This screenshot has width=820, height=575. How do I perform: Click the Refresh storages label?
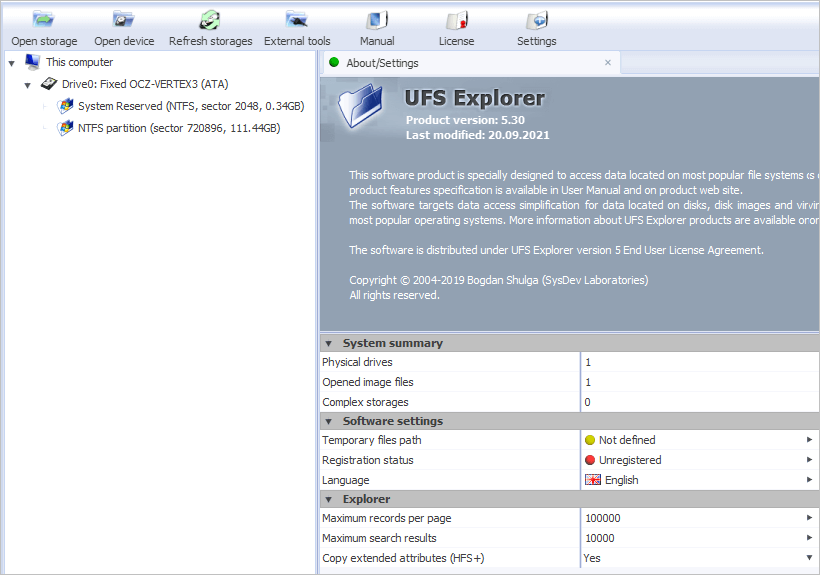[x=210, y=41]
